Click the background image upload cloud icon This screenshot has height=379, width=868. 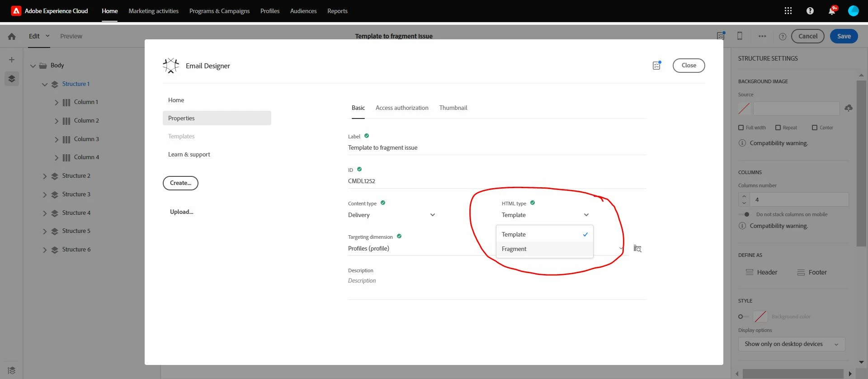[849, 108]
